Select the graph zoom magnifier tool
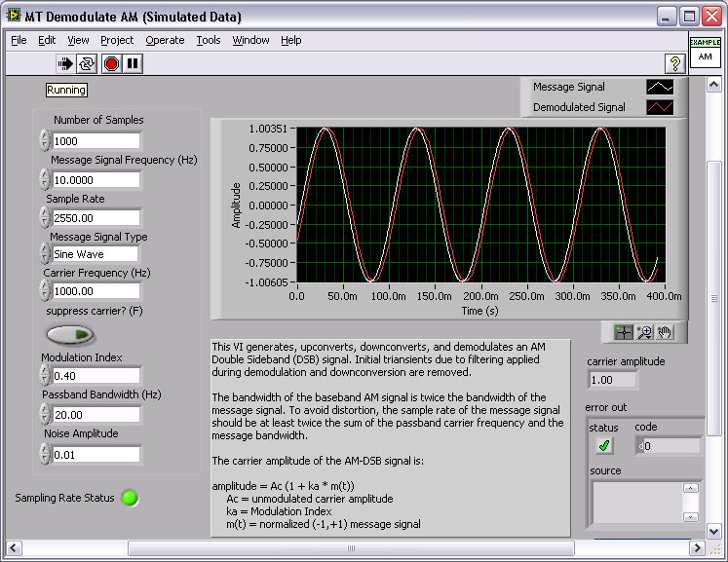The image size is (728, 562). click(644, 332)
